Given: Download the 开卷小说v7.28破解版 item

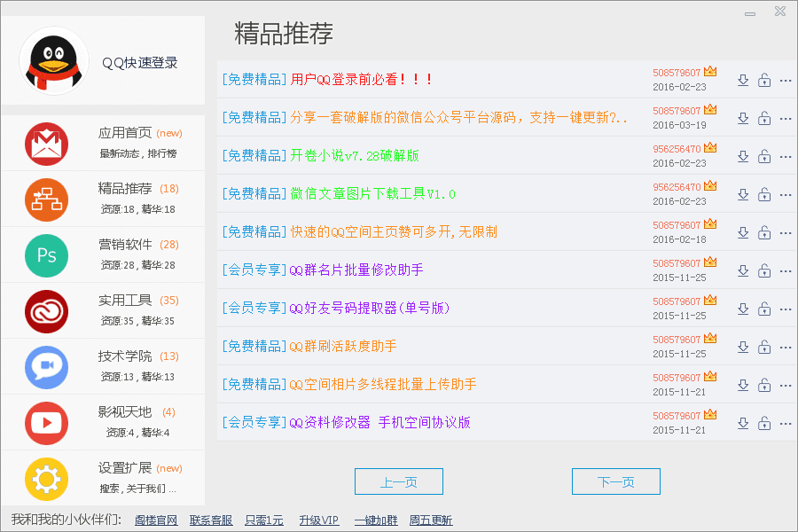Looking at the screenshot, I should [x=743, y=156].
